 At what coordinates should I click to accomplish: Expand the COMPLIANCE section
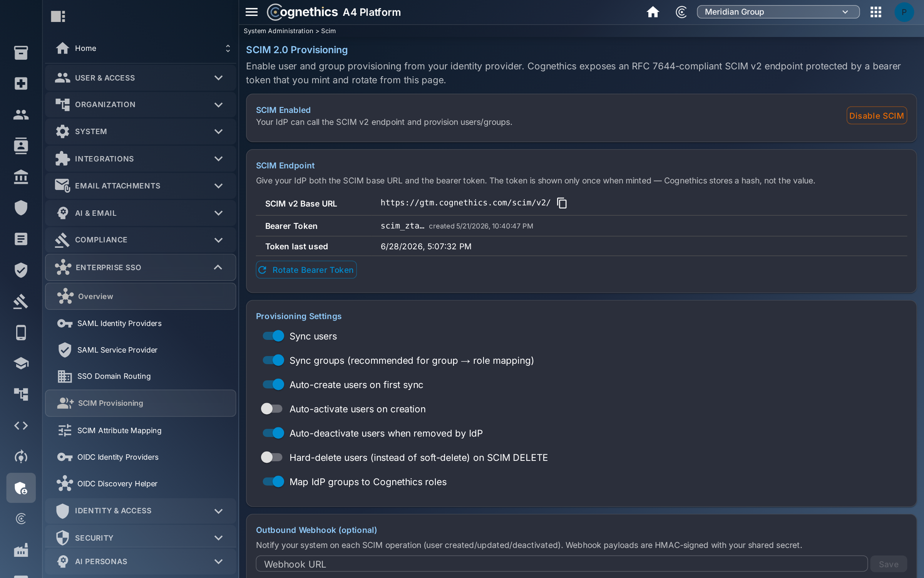[x=141, y=240]
